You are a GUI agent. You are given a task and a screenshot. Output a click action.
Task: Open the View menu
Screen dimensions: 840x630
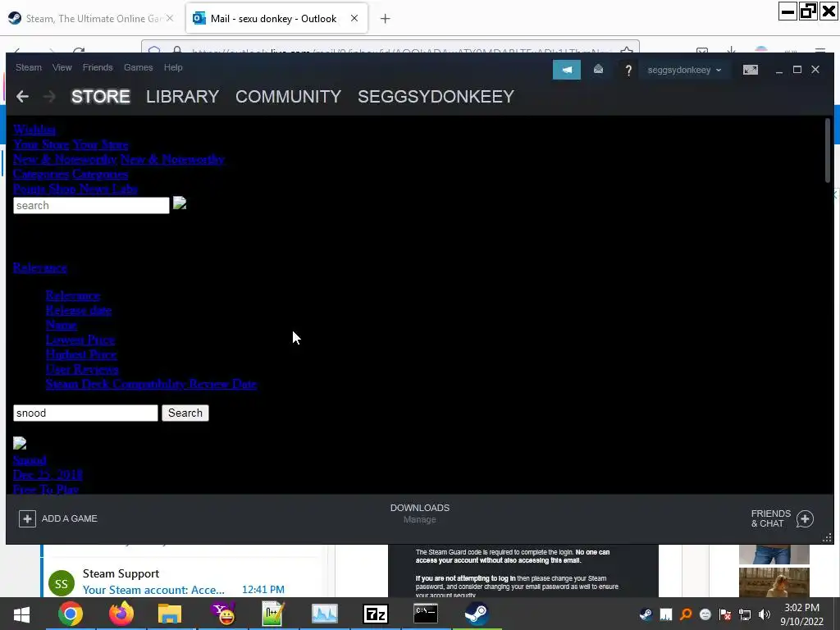point(62,67)
